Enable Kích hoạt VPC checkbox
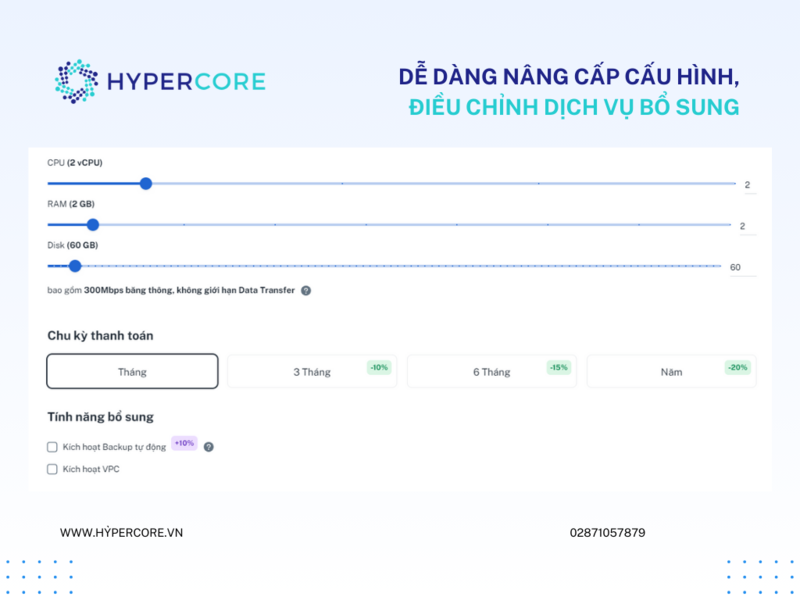Viewport: 800px width, 600px height. pyautogui.click(x=52, y=469)
